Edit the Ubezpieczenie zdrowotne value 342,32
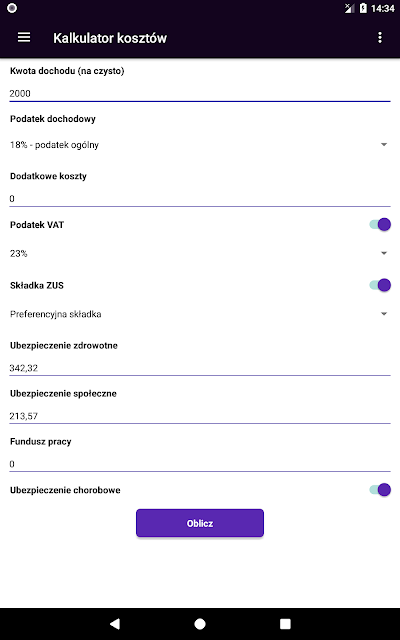400x640 pixels. click(200, 368)
